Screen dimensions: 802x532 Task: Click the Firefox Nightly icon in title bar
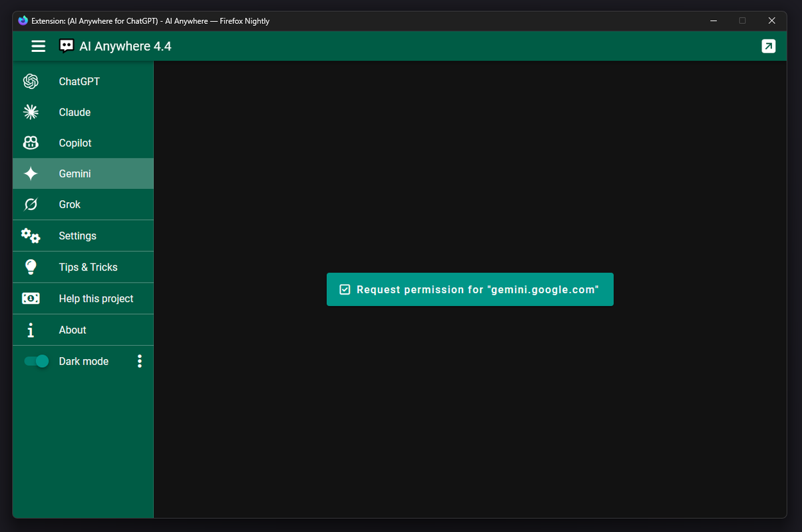pos(23,21)
